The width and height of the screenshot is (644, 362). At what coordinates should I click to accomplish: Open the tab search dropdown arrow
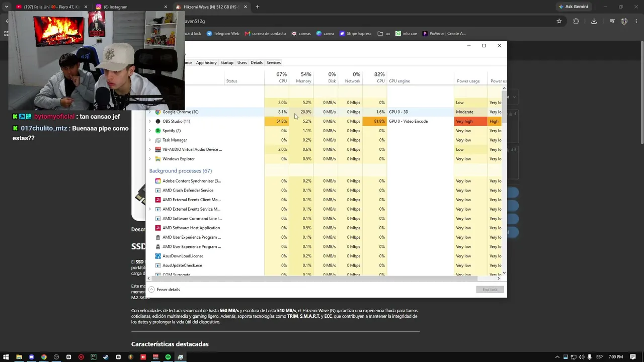(x=7, y=7)
